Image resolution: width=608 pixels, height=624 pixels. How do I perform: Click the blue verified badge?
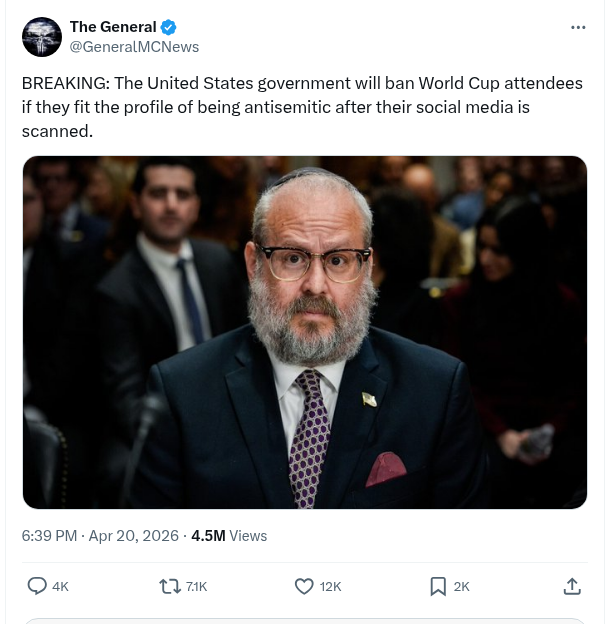click(x=169, y=27)
